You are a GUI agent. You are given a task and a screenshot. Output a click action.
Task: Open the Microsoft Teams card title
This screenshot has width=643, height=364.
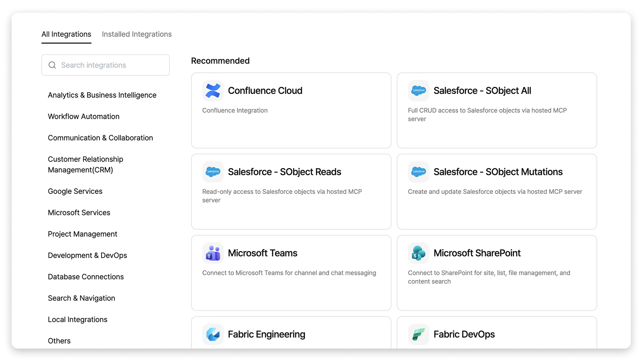[x=263, y=253]
